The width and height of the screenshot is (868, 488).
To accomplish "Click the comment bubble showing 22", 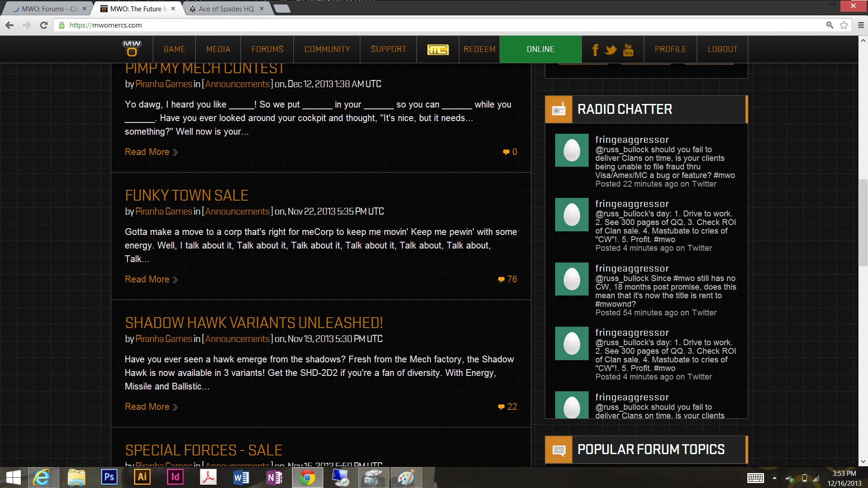I will [x=507, y=407].
